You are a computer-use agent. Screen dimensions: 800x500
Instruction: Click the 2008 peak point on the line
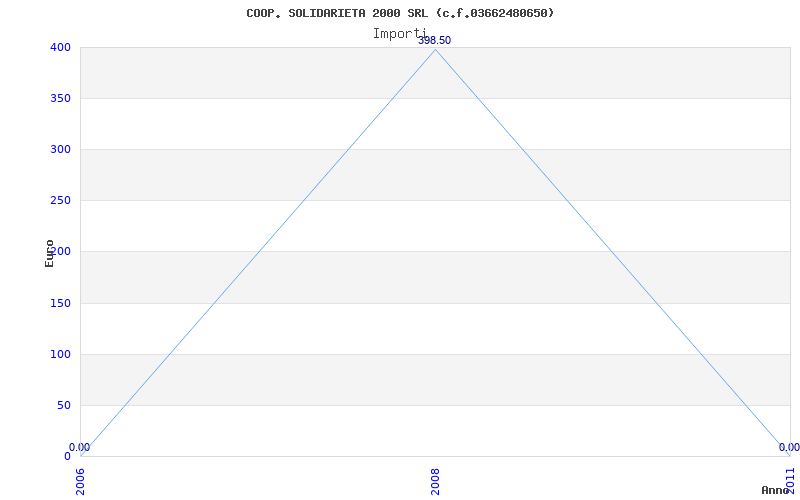tap(435, 49)
